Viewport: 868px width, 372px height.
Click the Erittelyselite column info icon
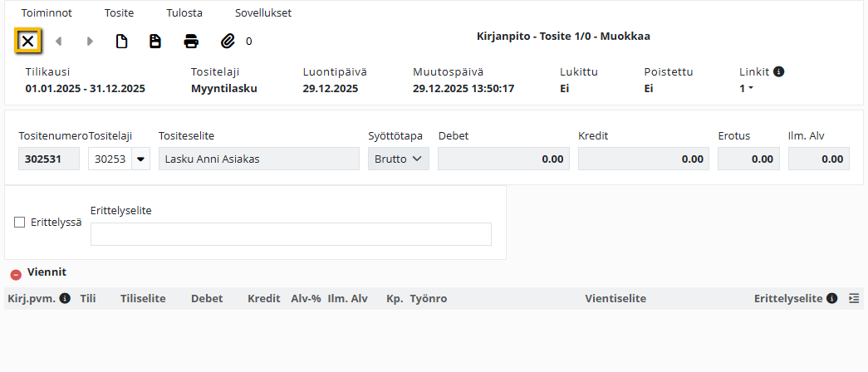coord(831,298)
